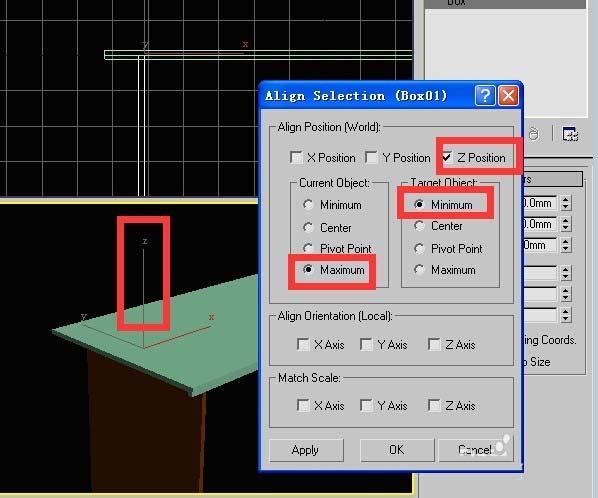Screen dimensions: 598x498
Task: Click the second 0.0mm value field
Action: coord(540,224)
